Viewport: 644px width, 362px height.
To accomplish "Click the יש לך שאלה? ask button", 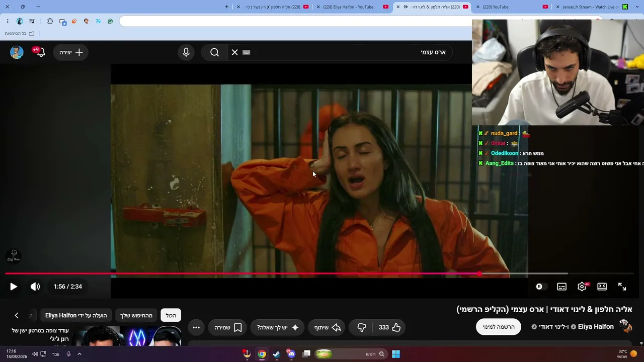I will coord(278,327).
